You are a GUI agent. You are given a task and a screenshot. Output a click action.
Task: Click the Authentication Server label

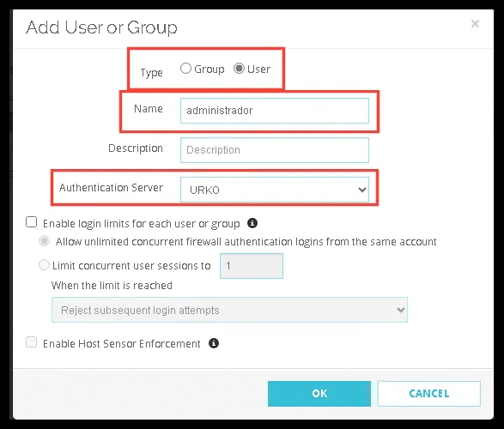tap(112, 188)
